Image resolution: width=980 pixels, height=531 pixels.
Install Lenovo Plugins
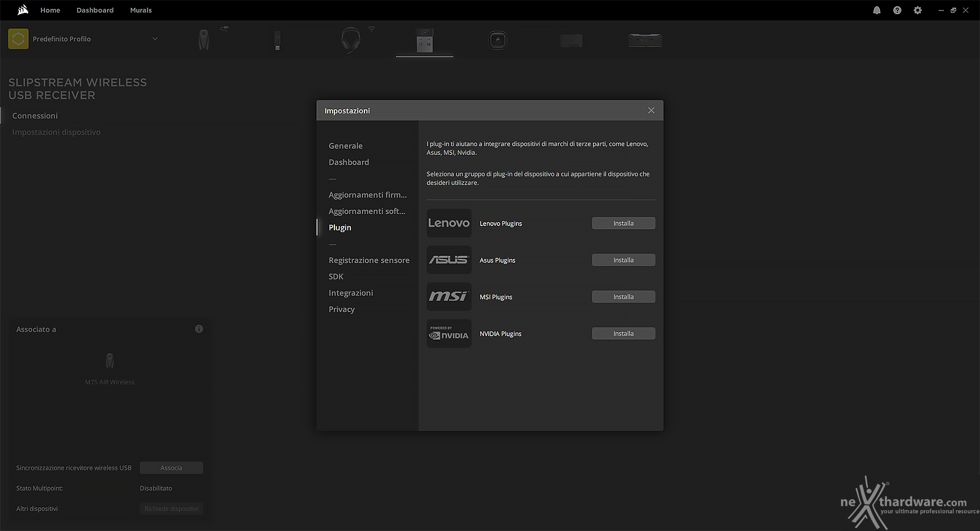click(x=624, y=224)
